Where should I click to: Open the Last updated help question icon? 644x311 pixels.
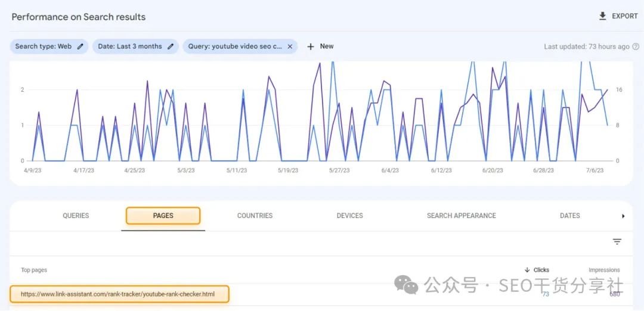(636, 46)
